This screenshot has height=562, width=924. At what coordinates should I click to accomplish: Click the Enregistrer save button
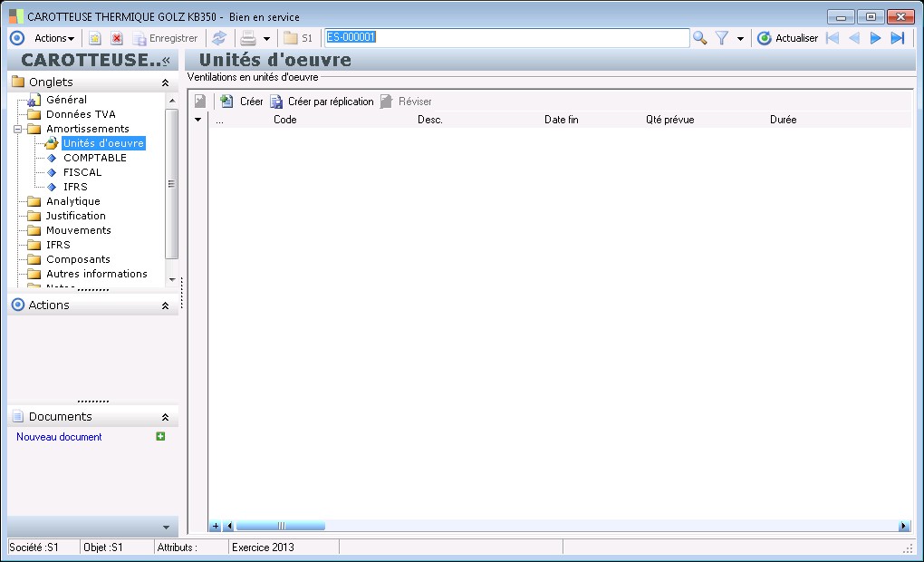[165, 38]
